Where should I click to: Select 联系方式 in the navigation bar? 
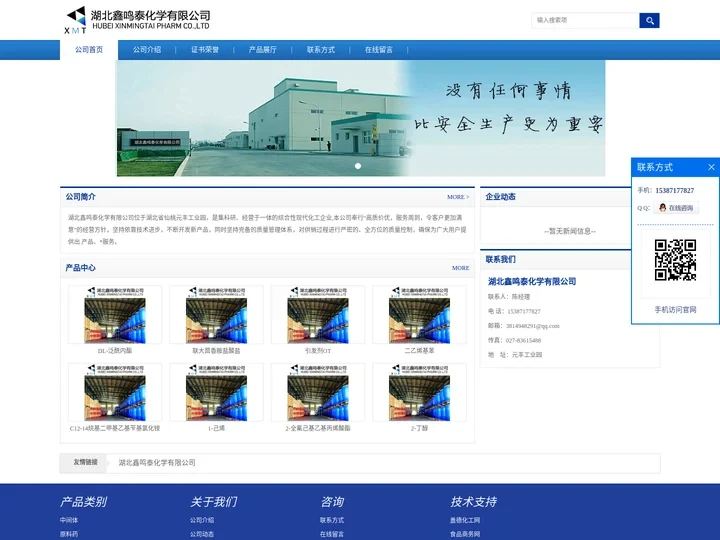[x=321, y=50]
